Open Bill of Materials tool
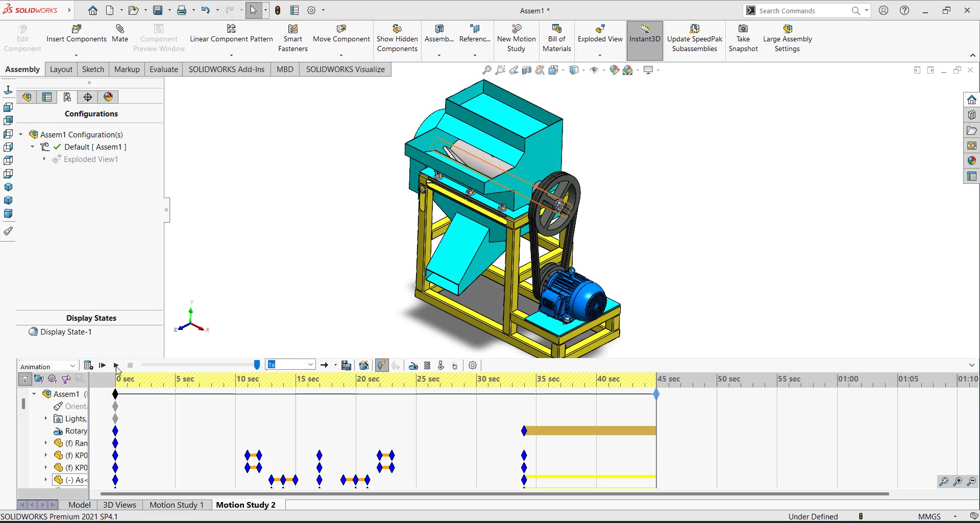Image resolution: width=980 pixels, height=523 pixels. click(556, 38)
